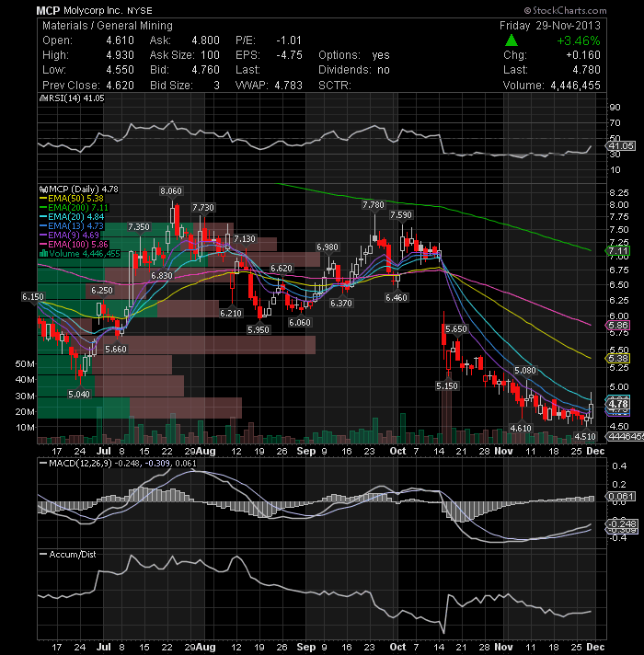Click the High value 4.930

[120, 55]
